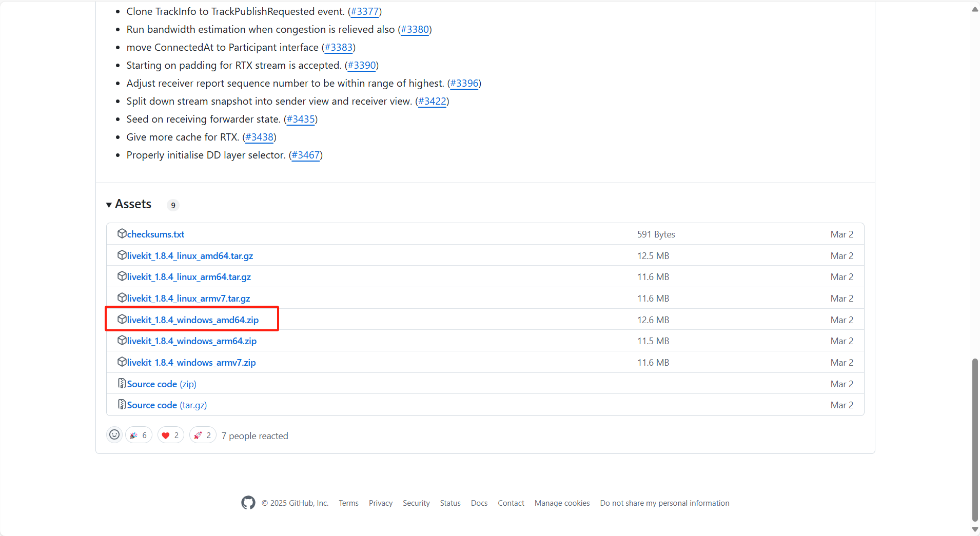Image resolution: width=980 pixels, height=536 pixels.
Task: Open the Contact footer link
Action: [511, 503]
